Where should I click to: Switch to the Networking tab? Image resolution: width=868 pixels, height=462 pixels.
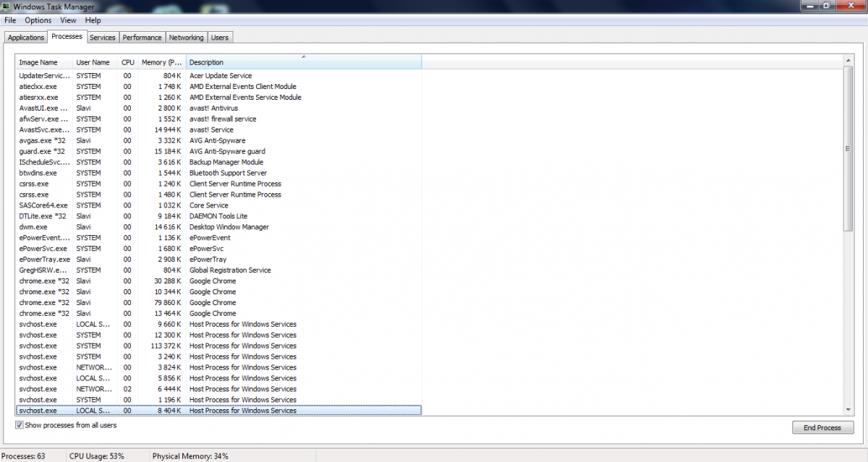click(x=187, y=38)
